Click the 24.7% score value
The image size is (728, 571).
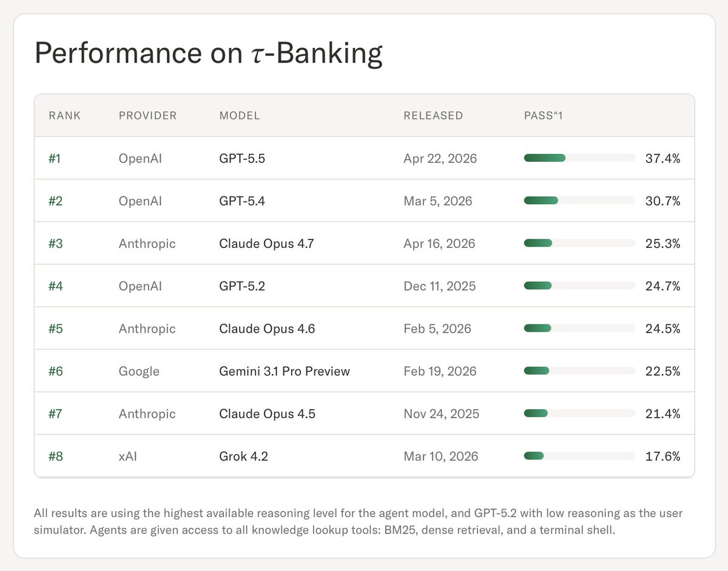[x=662, y=286]
